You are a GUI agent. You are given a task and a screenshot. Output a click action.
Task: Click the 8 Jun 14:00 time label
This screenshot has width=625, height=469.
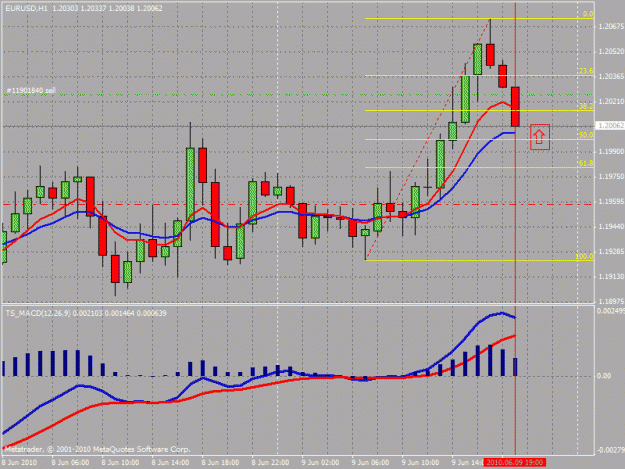pyautogui.click(x=170, y=463)
